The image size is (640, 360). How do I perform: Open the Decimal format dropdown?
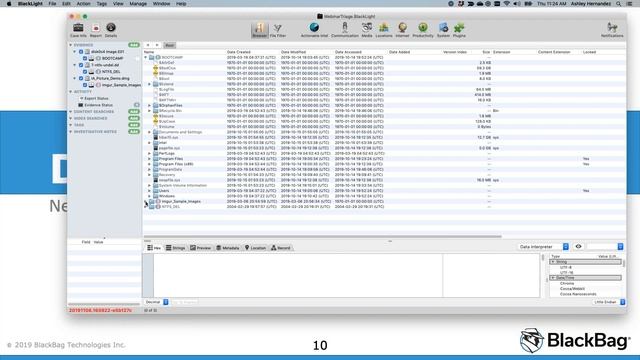click(156, 302)
